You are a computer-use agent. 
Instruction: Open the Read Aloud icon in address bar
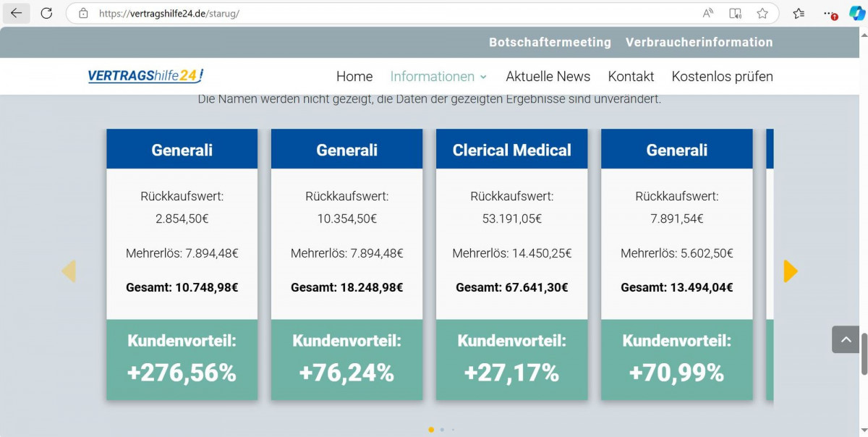[x=708, y=13]
